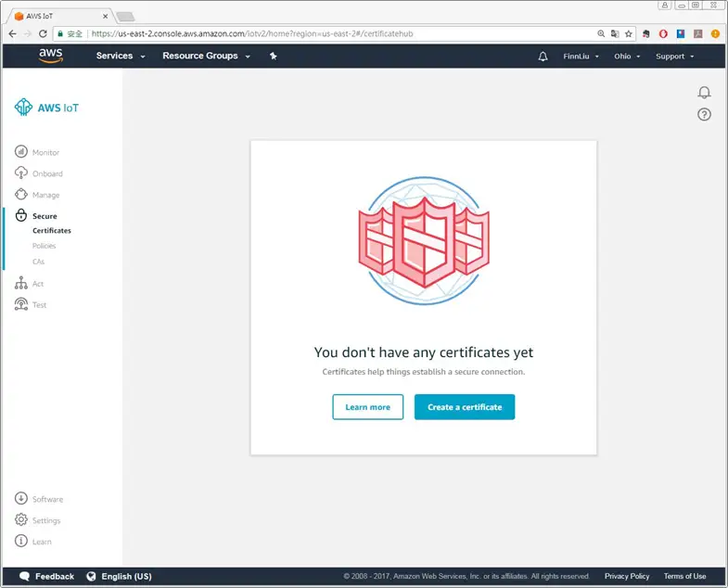Image resolution: width=728 pixels, height=588 pixels.
Task: Click the browser address bar URL
Action: tap(252, 33)
